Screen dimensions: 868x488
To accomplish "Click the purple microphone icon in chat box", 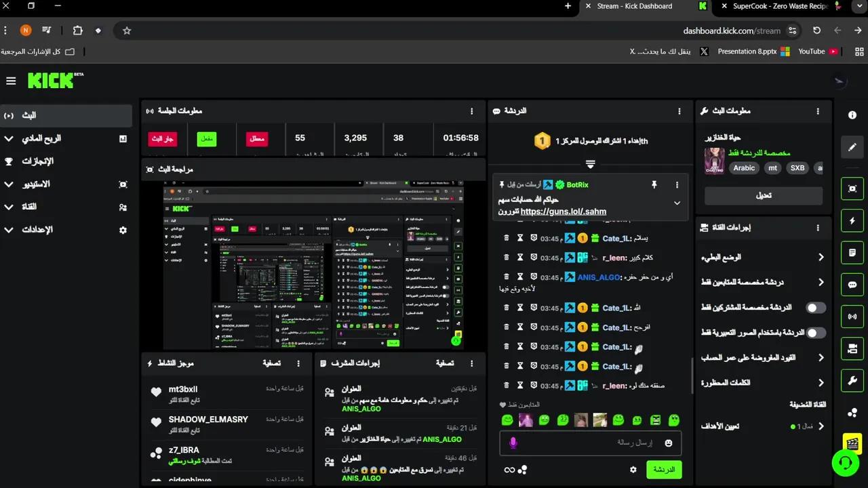I will click(x=513, y=443).
